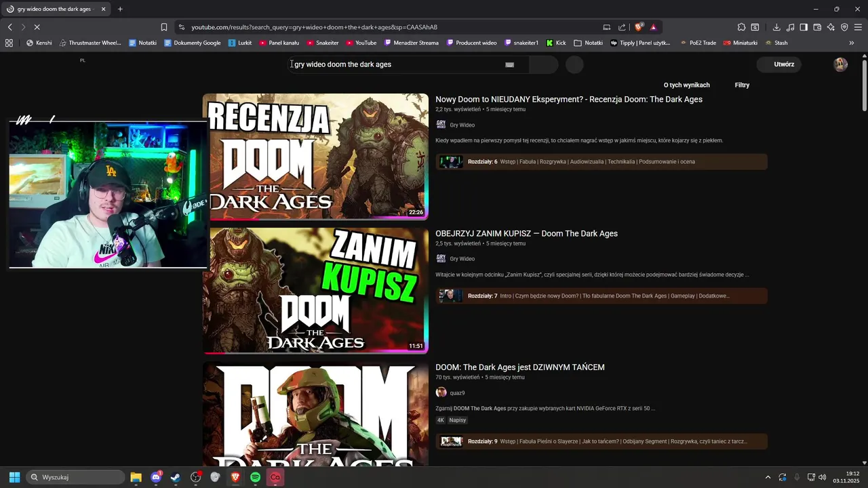
Task: Click the ZANIM KUPISZ video thumbnail
Action: 315,291
